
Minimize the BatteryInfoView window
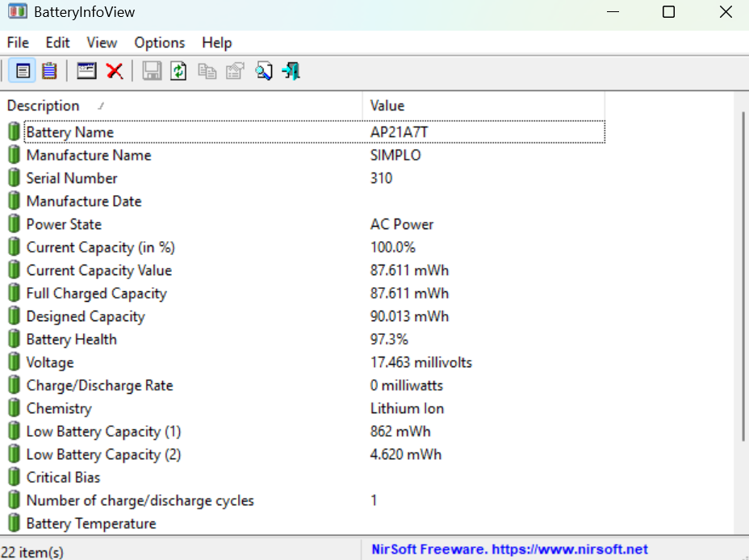click(x=613, y=11)
